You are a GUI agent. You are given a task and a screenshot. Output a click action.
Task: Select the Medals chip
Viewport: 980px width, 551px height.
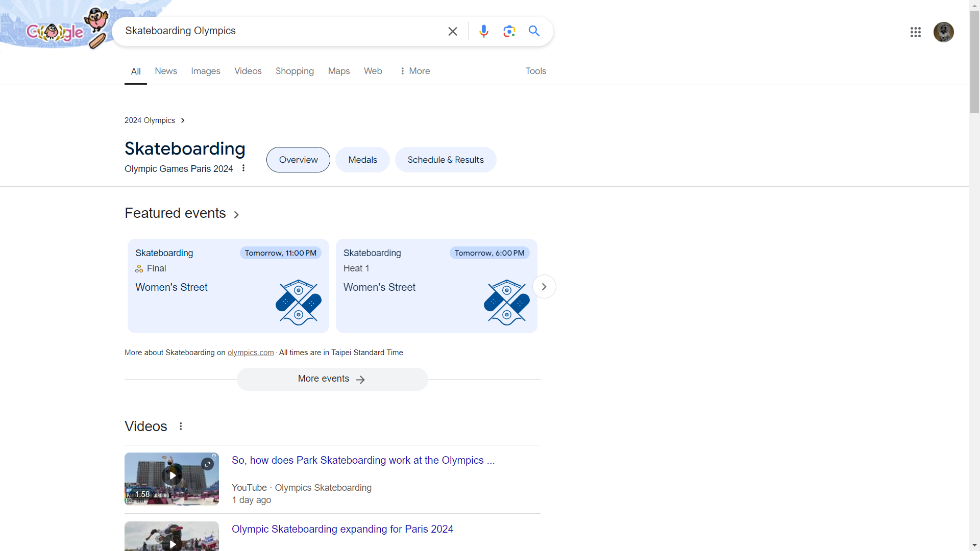pyautogui.click(x=363, y=160)
